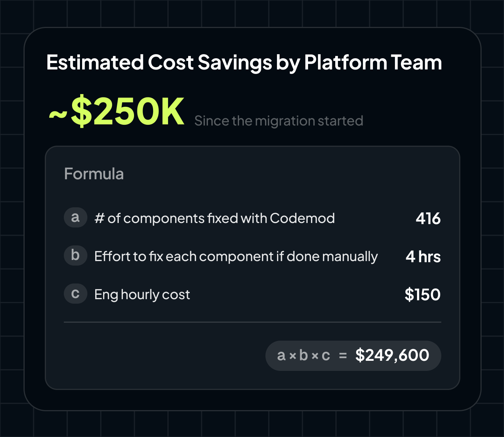Screen dimensions: 504x437
Task: Click the 416 components value
Action: click(x=428, y=218)
